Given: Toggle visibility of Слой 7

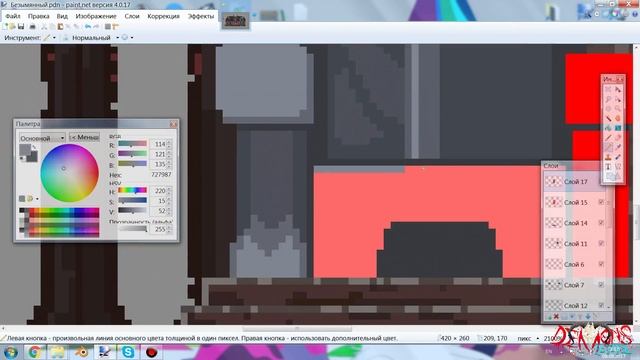Looking at the screenshot, I should pos(601,285).
